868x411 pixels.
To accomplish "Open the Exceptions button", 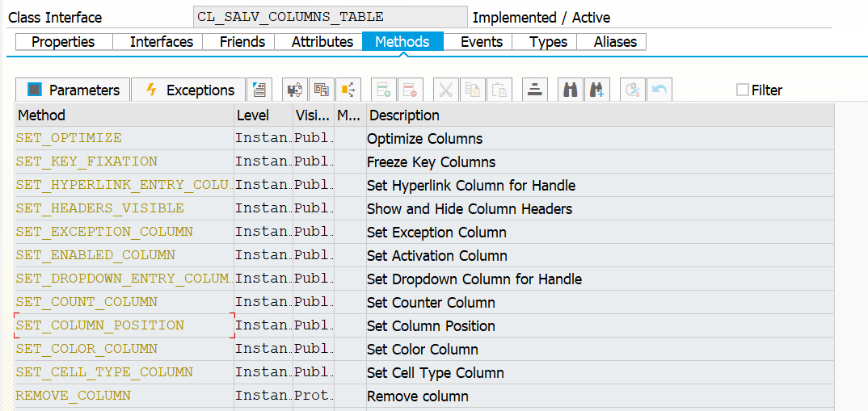I will [x=188, y=90].
